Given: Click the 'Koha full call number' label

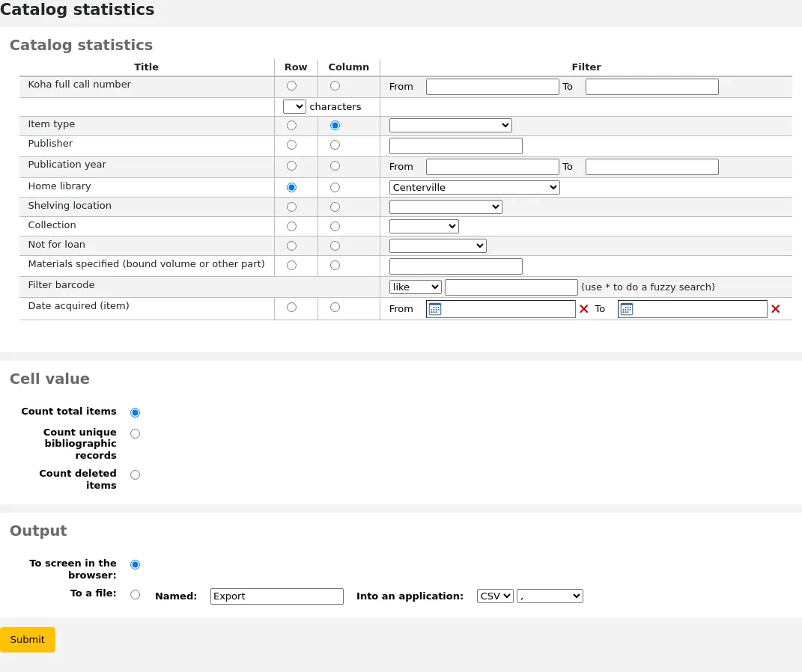Looking at the screenshot, I should [x=79, y=85].
